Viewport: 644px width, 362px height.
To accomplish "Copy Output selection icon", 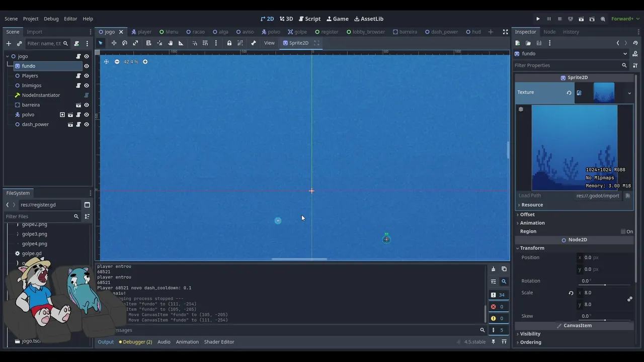I will point(504,269).
